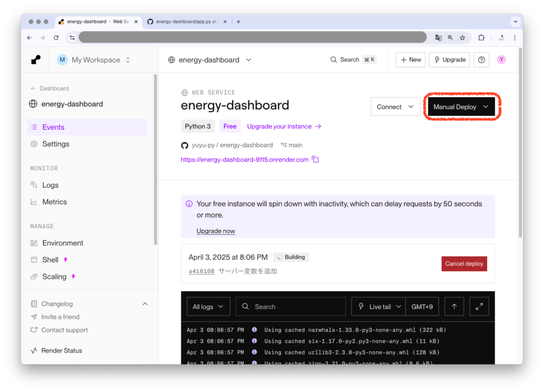Image resolution: width=544 pixels, height=392 pixels.
Task: Open Render Status page
Action: pyautogui.click(x=62, y=351)
